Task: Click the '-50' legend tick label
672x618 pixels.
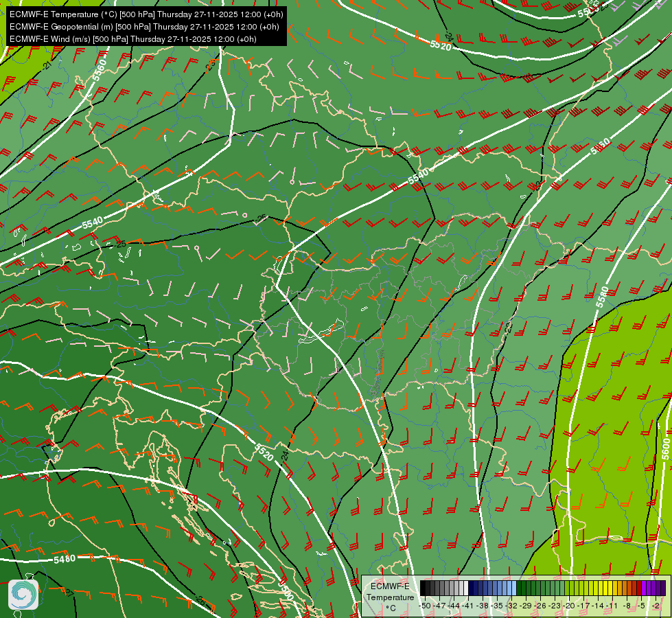Action: click(425, 606)
